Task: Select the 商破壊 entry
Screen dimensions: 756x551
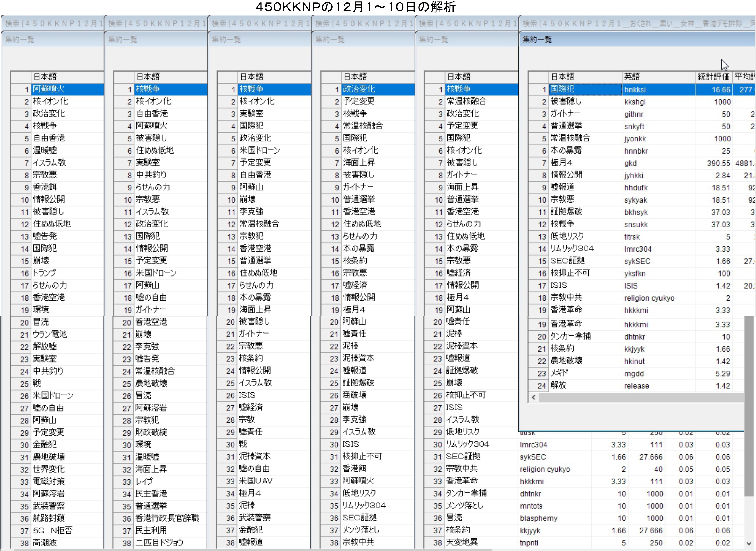Action: coord(355,395)
